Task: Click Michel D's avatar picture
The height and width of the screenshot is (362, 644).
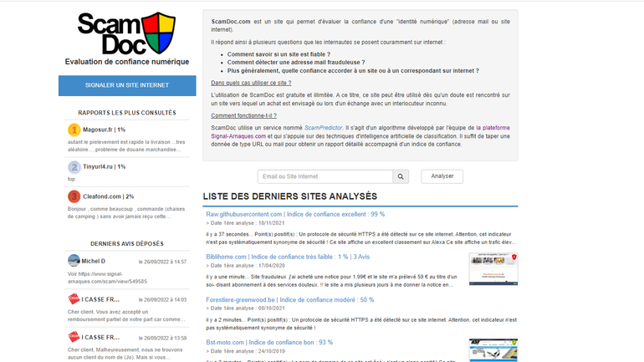Action: click(x=74, y=261)
